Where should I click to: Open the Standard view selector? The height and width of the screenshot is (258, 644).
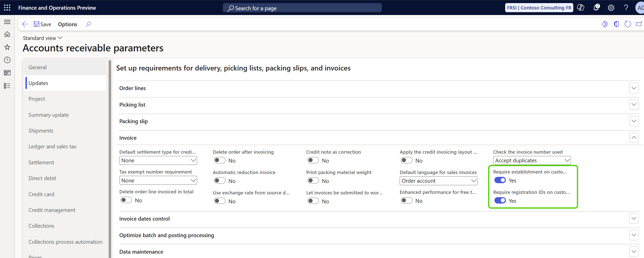point(43,38)
